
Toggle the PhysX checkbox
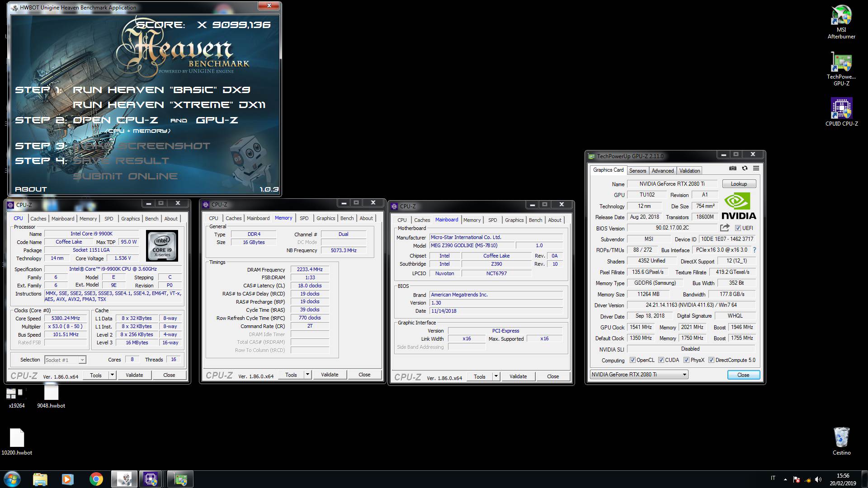click(687, 360)
